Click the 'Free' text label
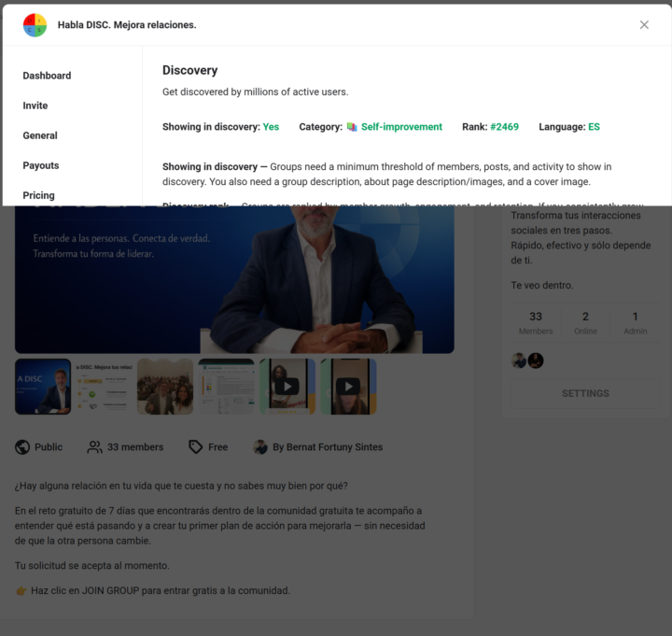This screenshot has width=672, height=636. pyautogui.click(x=218, y=446)
